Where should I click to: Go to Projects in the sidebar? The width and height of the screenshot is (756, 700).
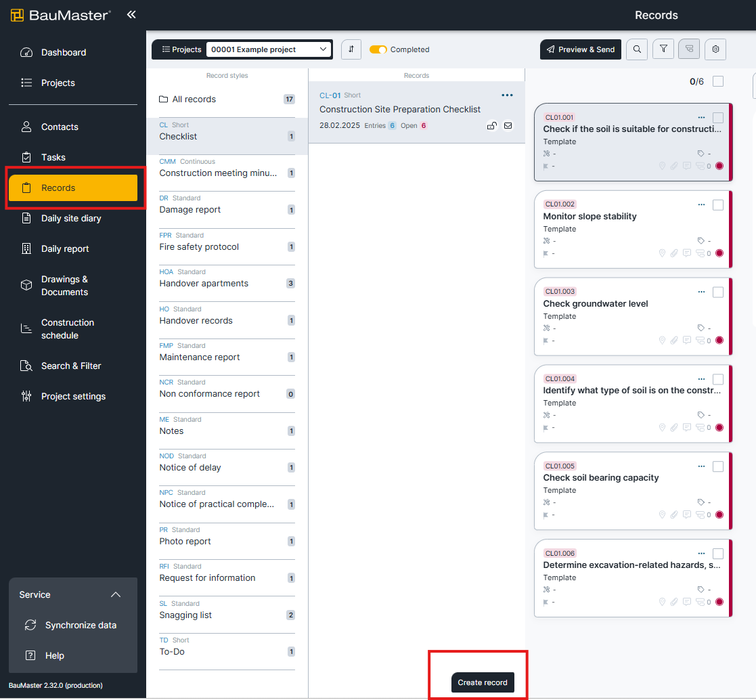(73, 83)
